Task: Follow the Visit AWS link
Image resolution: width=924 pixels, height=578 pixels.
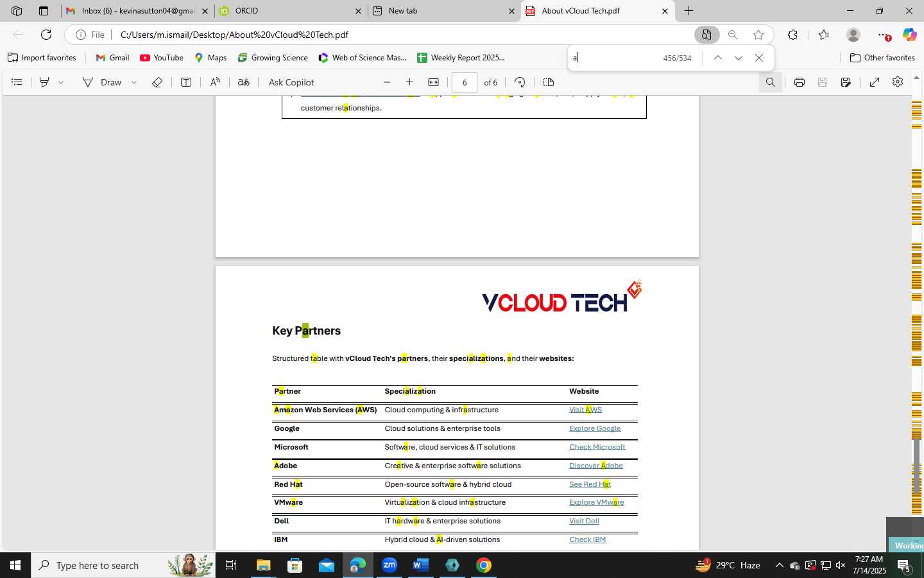Action: (x=585, y=410)
